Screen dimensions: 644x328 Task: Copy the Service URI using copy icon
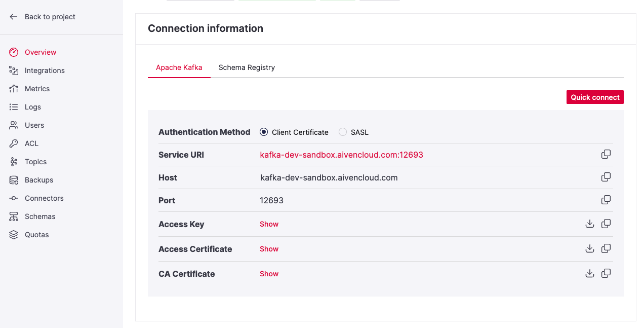606,154
